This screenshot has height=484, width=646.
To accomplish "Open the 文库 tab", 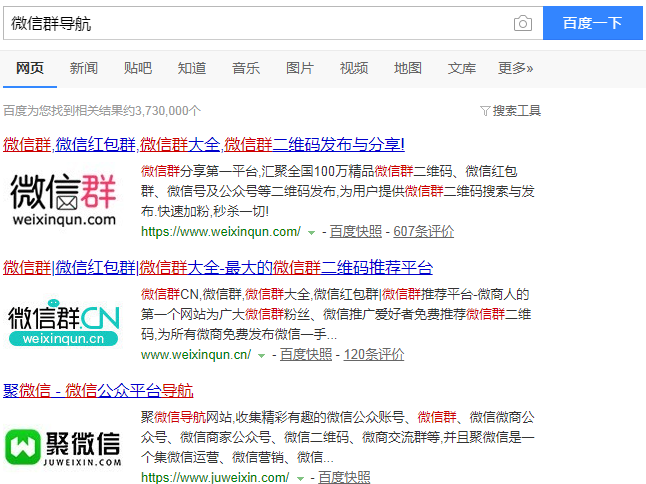I will [x=461, y=68].
